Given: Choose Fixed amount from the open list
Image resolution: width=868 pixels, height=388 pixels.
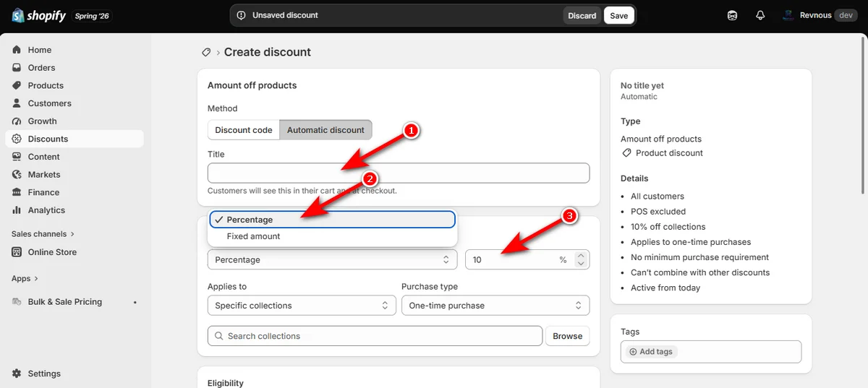Looking at the screenshot, I should click(333, 236).
